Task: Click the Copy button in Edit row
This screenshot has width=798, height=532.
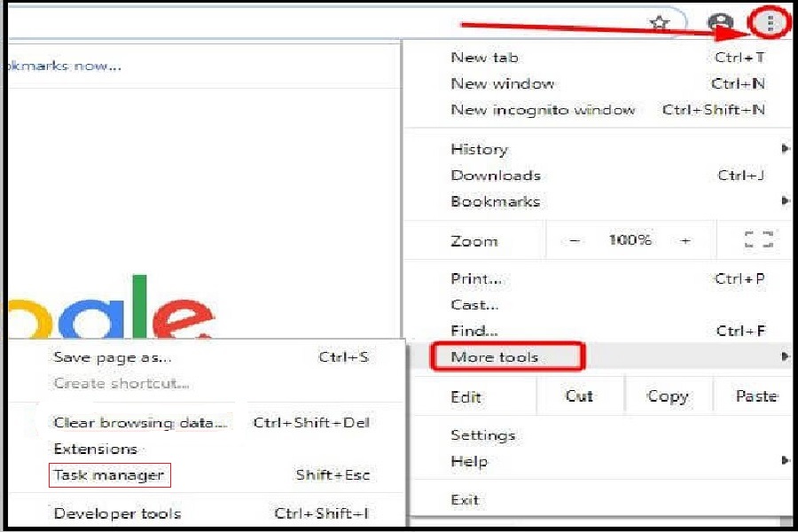Action: pyautogui.click(x=668, y=396)
